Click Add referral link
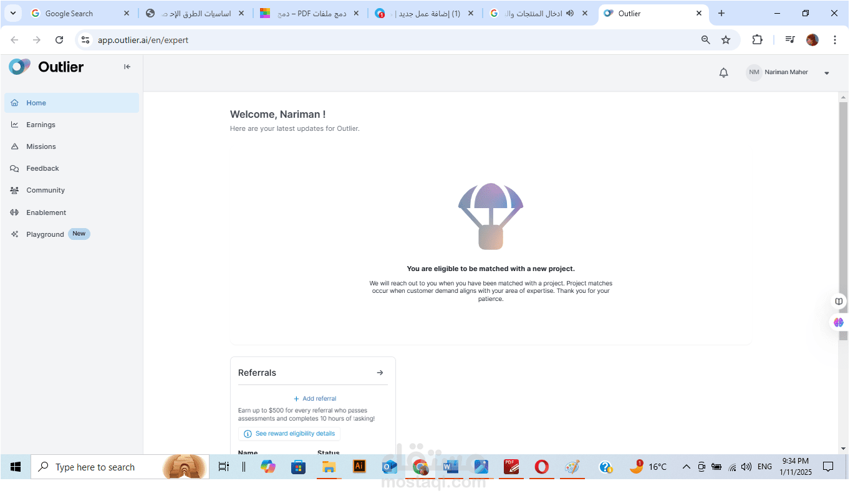The width and height of the screenshot is (868, 501). (x=315, y=399)
